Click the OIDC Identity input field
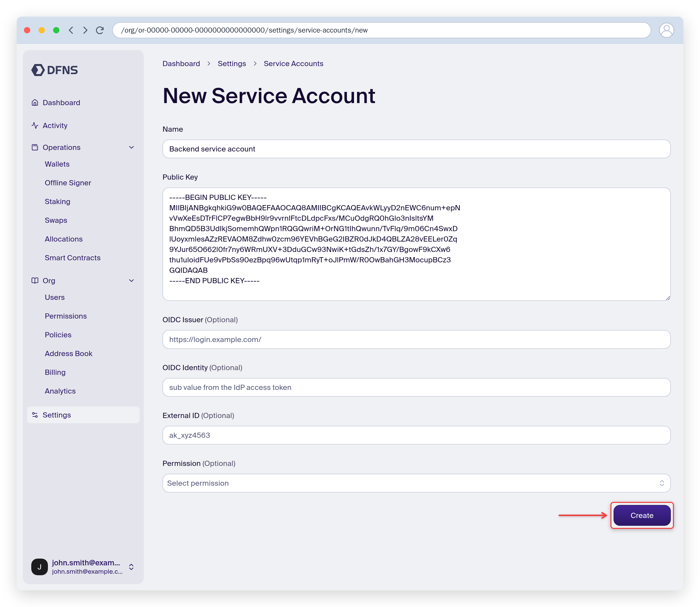This screenshot has width=700, height=607. tap(416, 387)
